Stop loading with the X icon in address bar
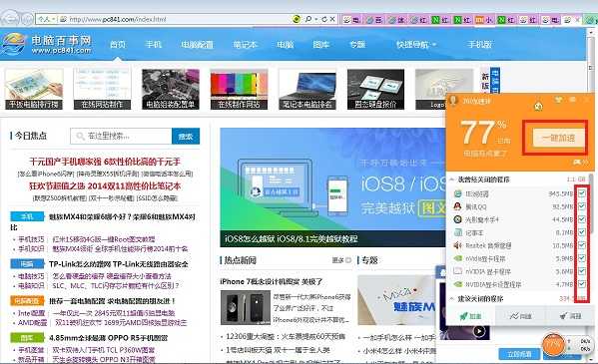The width and height of the screenshot is (598, 364). 332,19
